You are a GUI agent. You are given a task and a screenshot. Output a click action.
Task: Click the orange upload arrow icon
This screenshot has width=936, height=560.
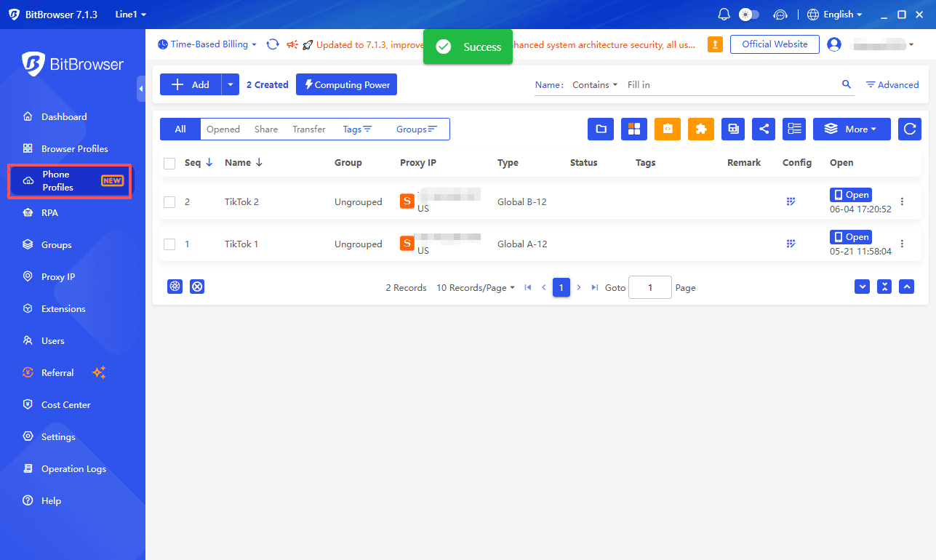click(716, 44)
